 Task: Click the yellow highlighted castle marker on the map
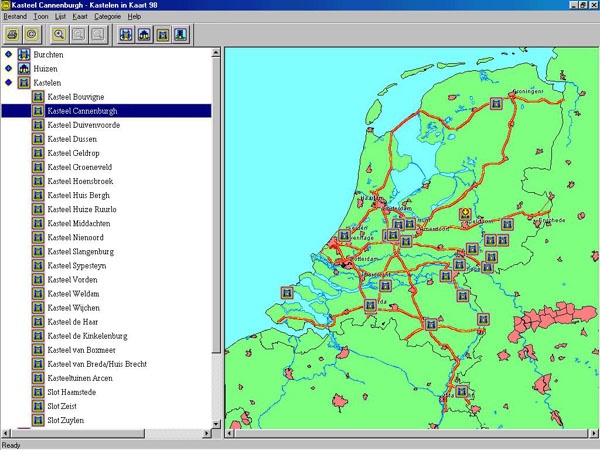tap(465, 214)
